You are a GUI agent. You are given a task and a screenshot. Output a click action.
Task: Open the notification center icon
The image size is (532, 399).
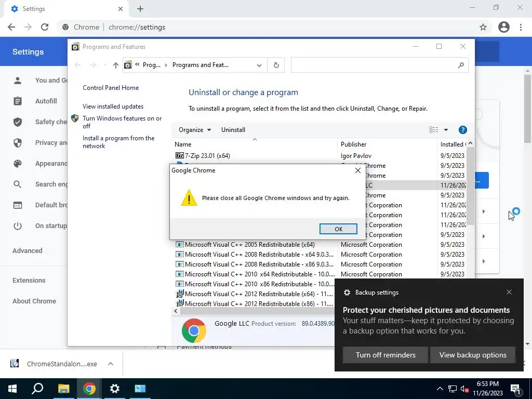coord(516,390)
